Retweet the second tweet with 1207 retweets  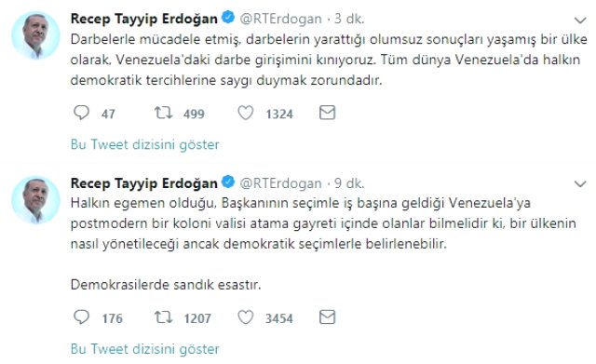click(x=164, y=317)
